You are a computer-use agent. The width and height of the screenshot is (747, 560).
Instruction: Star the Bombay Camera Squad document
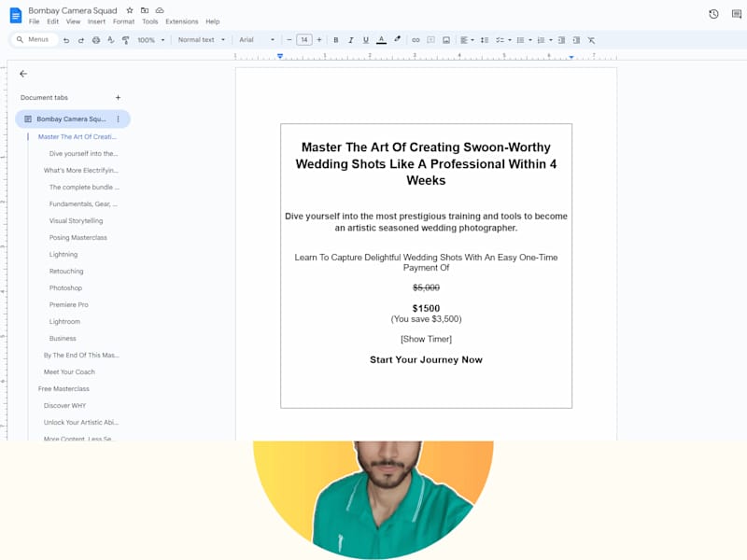pos(130,10)
